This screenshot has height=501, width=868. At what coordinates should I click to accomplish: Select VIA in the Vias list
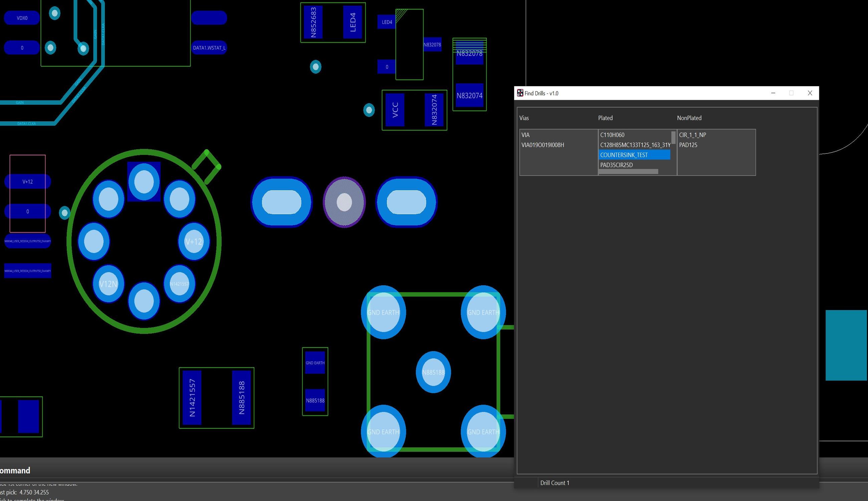pos(558,135)
